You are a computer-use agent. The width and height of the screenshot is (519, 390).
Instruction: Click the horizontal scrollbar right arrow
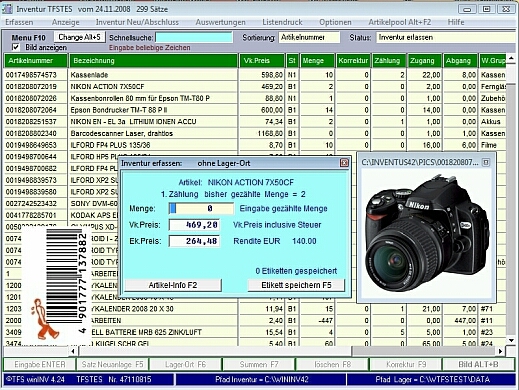pos(501,351)
